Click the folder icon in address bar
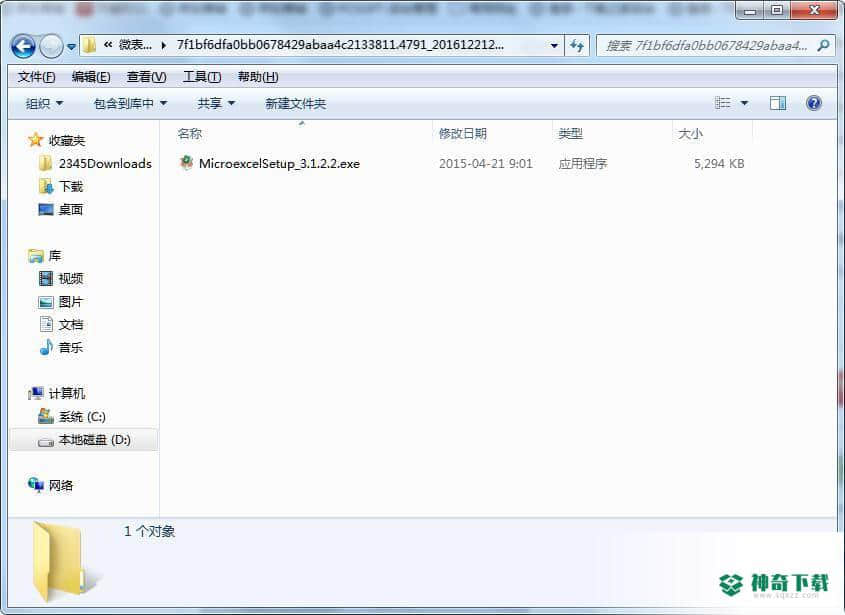The width and height of the screenshot is (845, 615). 89,45
